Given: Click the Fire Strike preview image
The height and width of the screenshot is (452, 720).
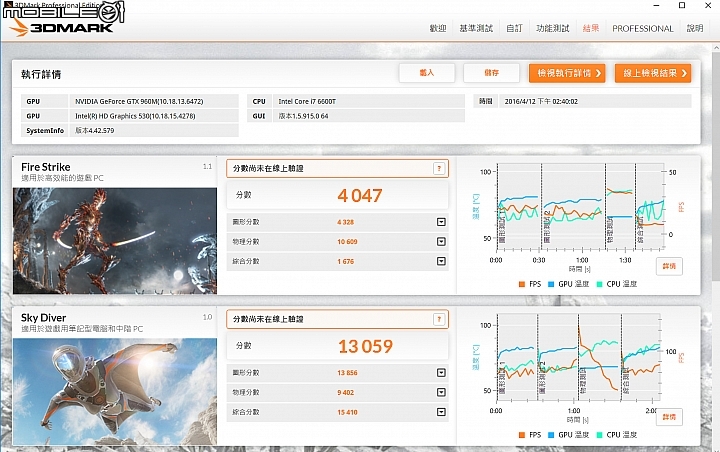Looking at the screenshot, I should coord(115,241).
